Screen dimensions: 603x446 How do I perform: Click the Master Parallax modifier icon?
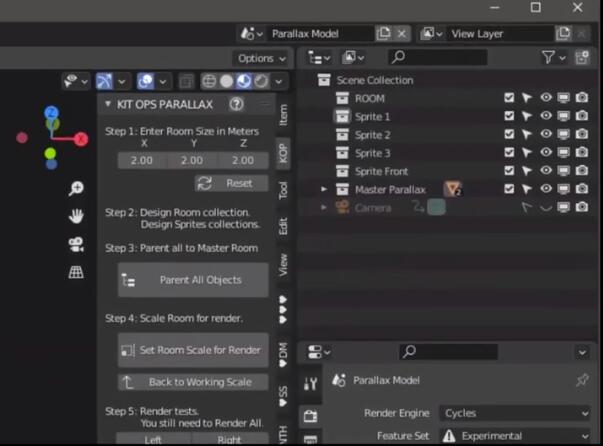[453, 189]
